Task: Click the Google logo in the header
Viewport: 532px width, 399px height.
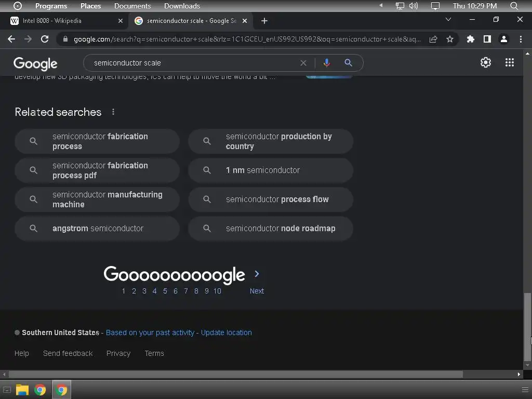Action: coord(35,63)
